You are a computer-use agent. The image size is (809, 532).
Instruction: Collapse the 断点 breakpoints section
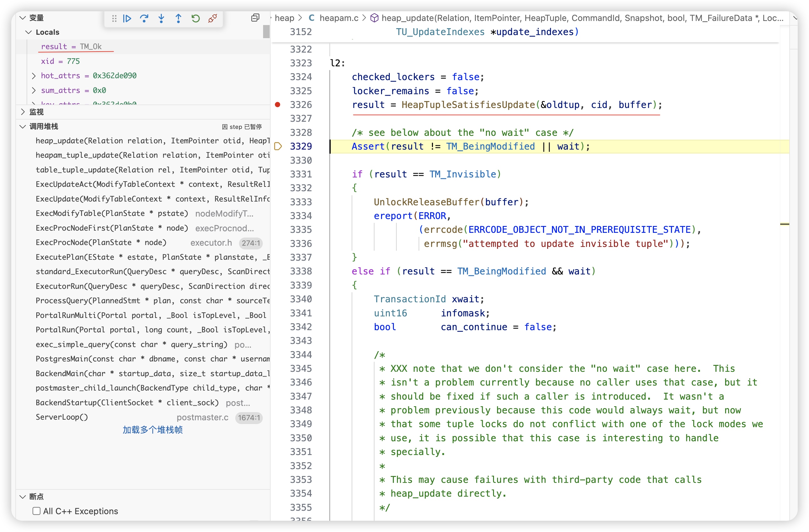[23, 497]
